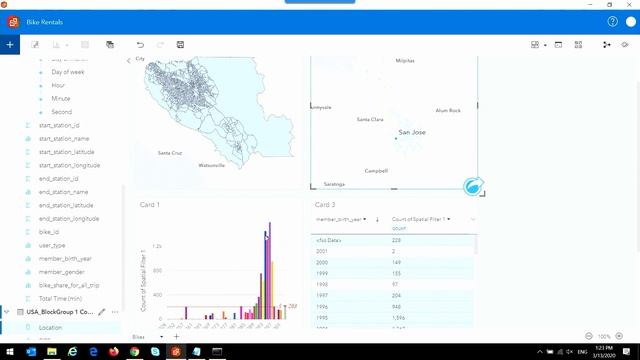Open Count of Spatial Filter 1 dropdown
640x360 pixels.
449,219
